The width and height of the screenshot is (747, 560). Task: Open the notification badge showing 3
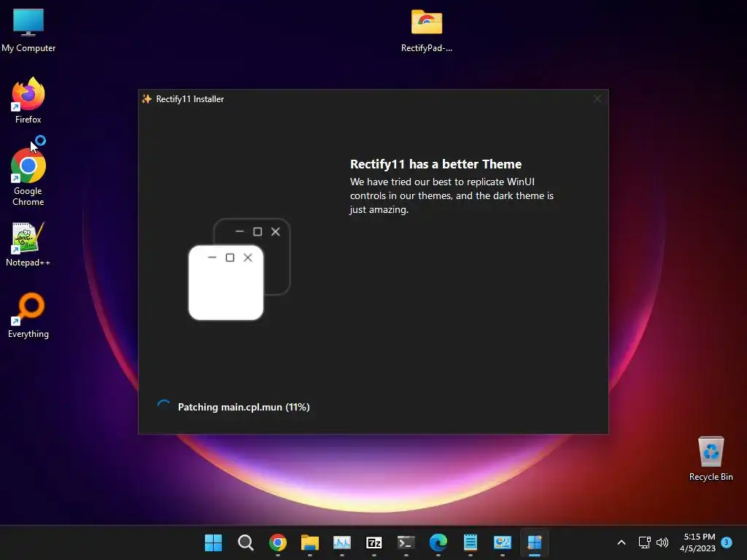pyautogui.click(x=727, y=542)
